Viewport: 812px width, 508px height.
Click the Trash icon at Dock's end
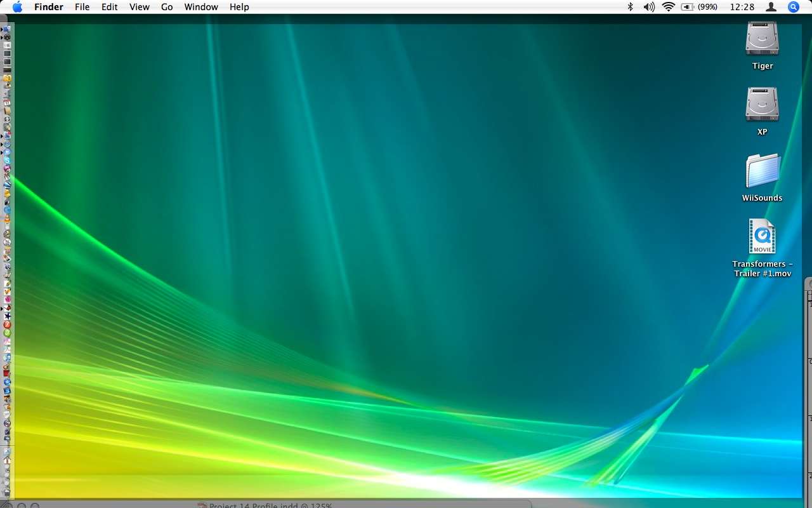tap(7, 491)
